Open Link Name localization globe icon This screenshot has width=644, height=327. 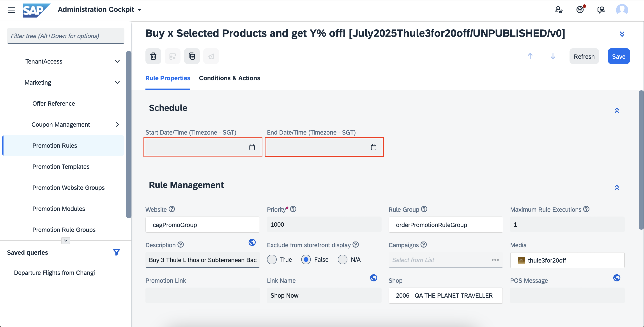tap(373, 278)
